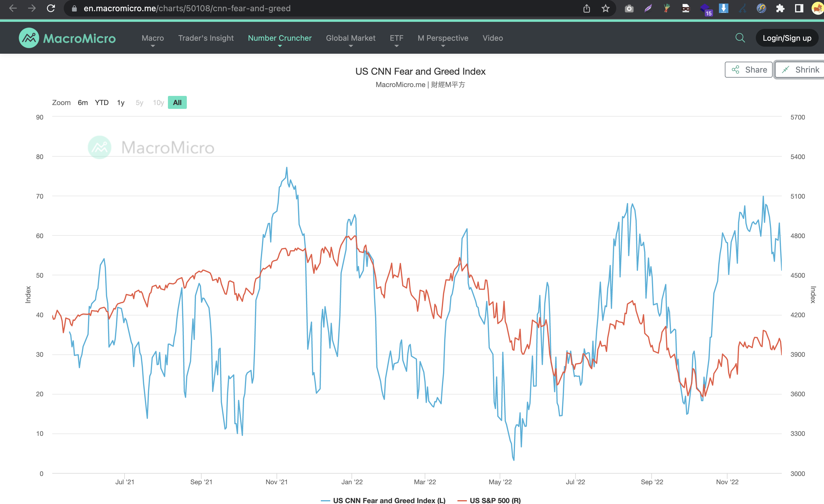Expand the M Perspective menu
This screenshot has width=824, height=504.
443,38
